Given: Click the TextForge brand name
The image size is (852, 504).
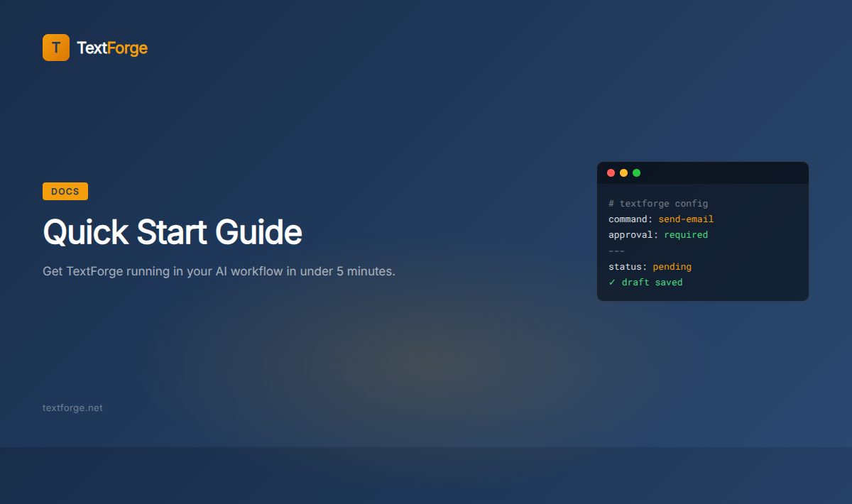Looking at the screenshot, I should (x=112, y=48).
